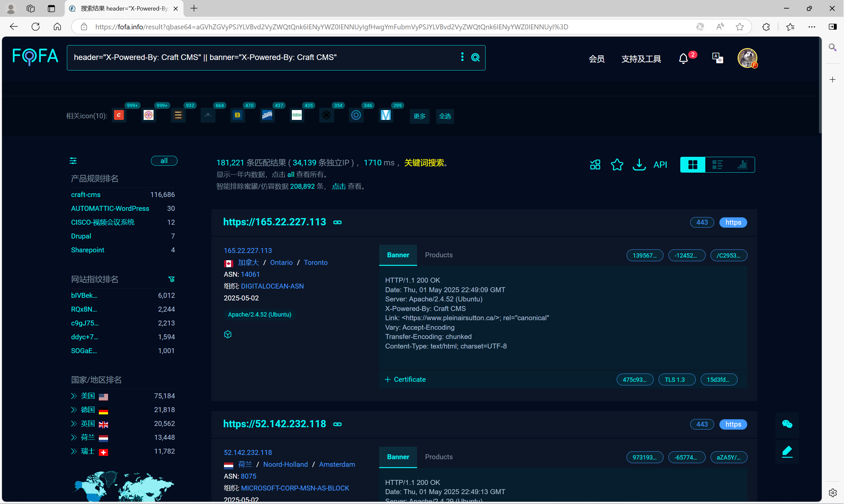844x504 pixels.
Task: Open the https://165.22.227.113 result link
Action: click(274, 222)
